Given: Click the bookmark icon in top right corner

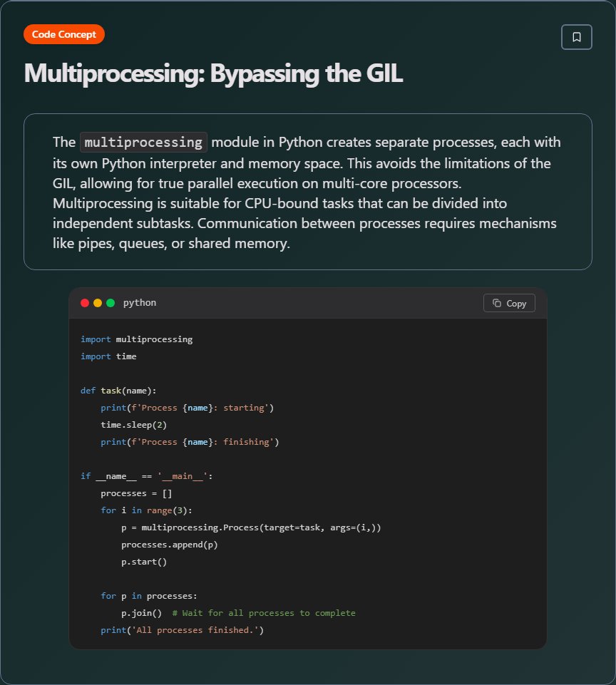Looking at the screenshot, I should pos(577,36).
